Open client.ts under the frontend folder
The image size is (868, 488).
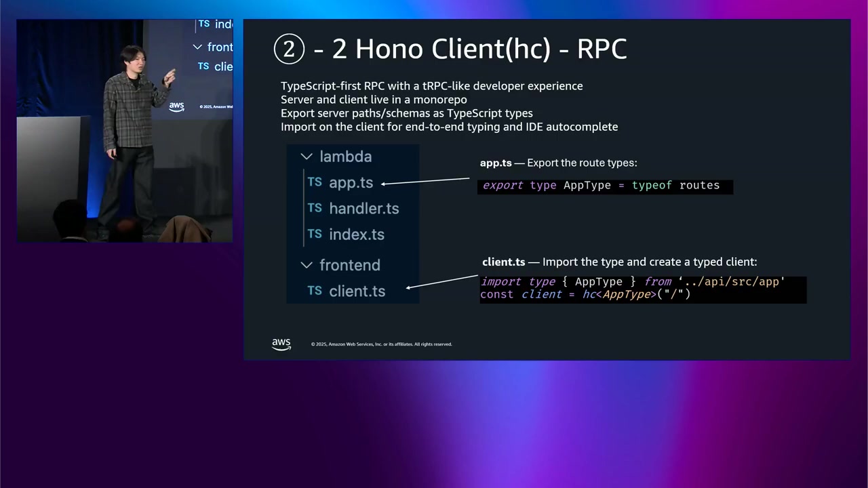click(357, 291)
